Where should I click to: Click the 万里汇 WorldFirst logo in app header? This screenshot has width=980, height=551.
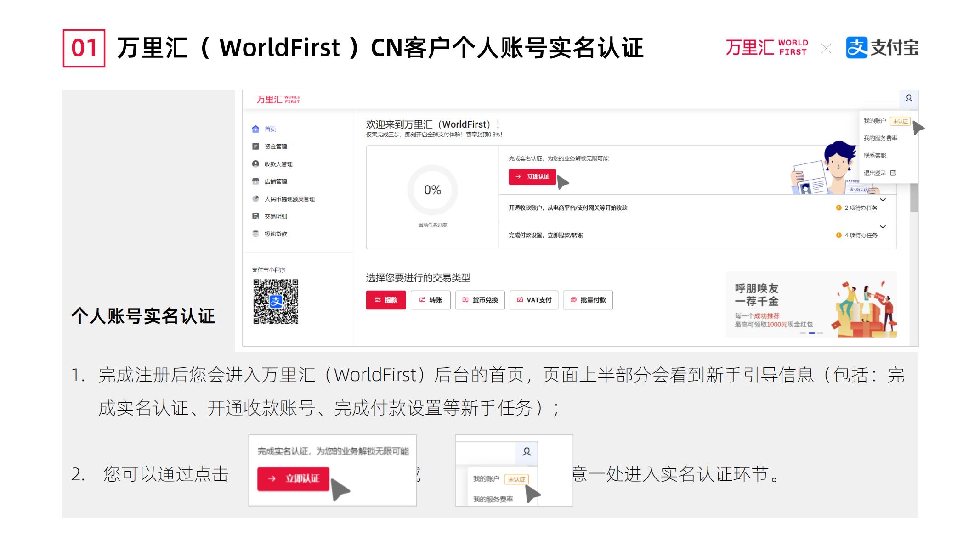[278, 99]
